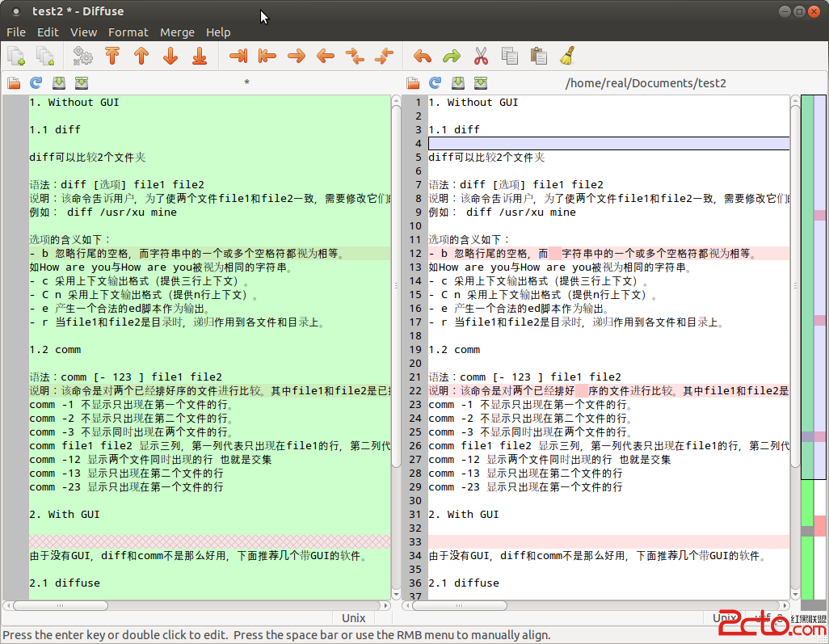Paste clipboard with the paste icon
This screenshot has height=644, width=829.
click(539, 56)
